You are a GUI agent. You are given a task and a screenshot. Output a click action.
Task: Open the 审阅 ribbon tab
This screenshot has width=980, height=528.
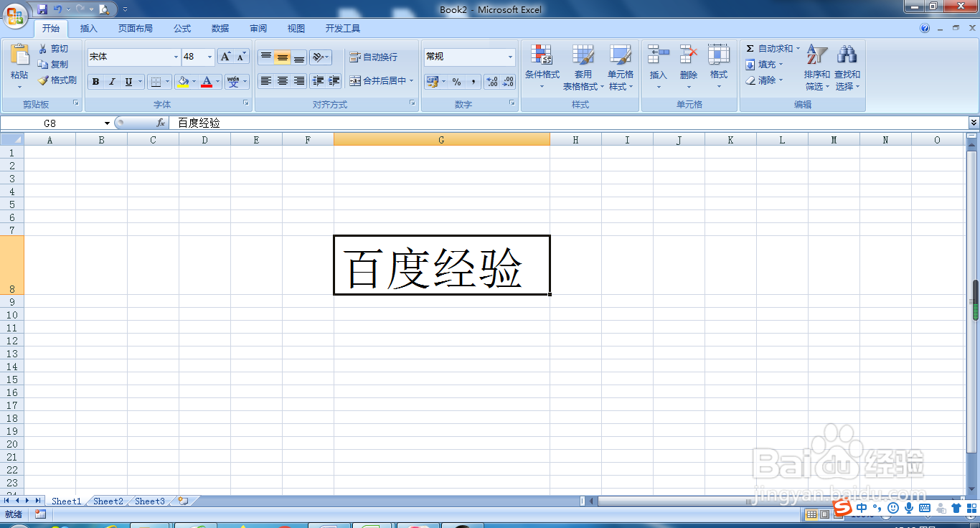[258, 29]
